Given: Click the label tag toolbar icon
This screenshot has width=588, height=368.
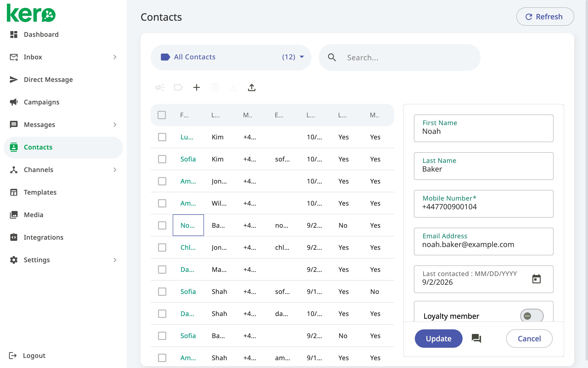Looking at the screenshot, I should pyautogui.click(x=178, y=87).
